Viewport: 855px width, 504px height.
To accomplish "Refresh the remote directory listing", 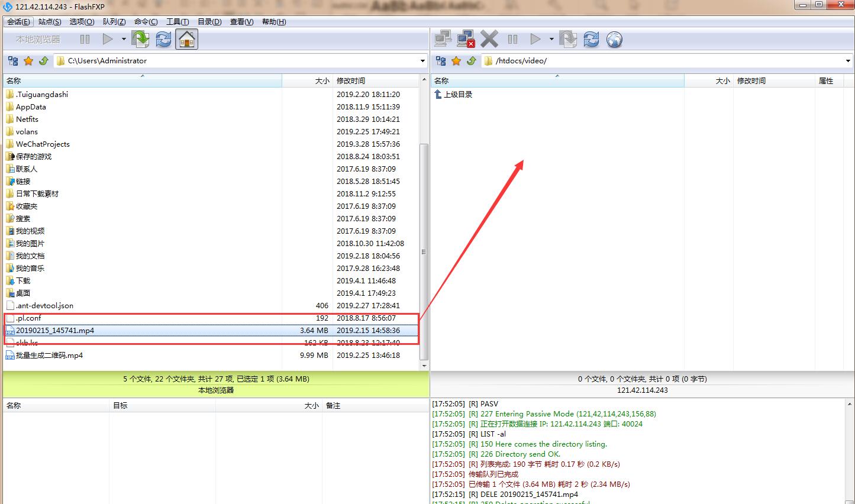I will coord(591,40).
